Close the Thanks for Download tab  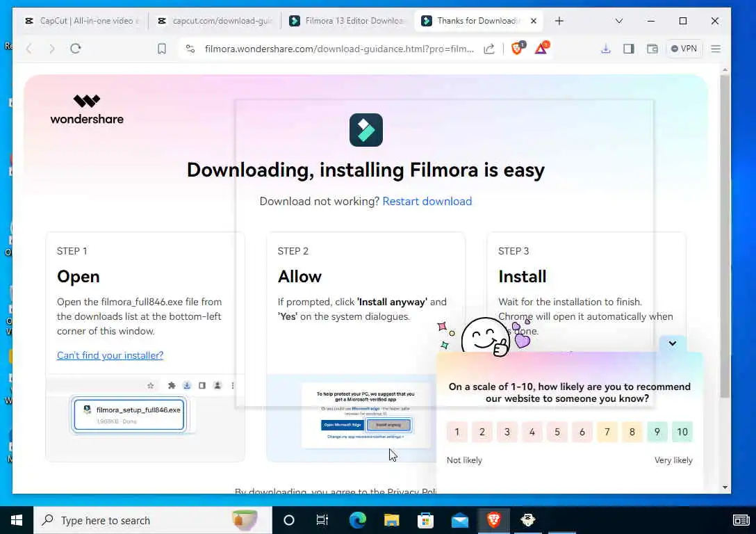533,21
